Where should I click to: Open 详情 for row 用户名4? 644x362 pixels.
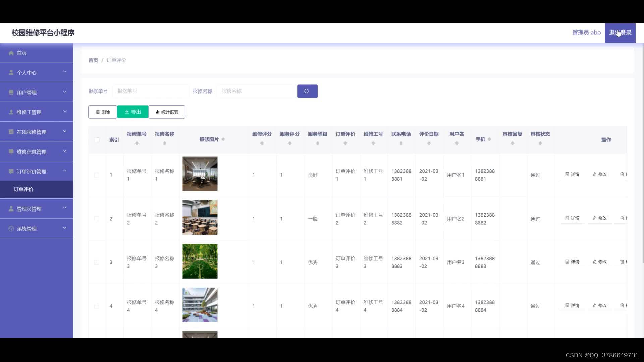pos(573,305)
